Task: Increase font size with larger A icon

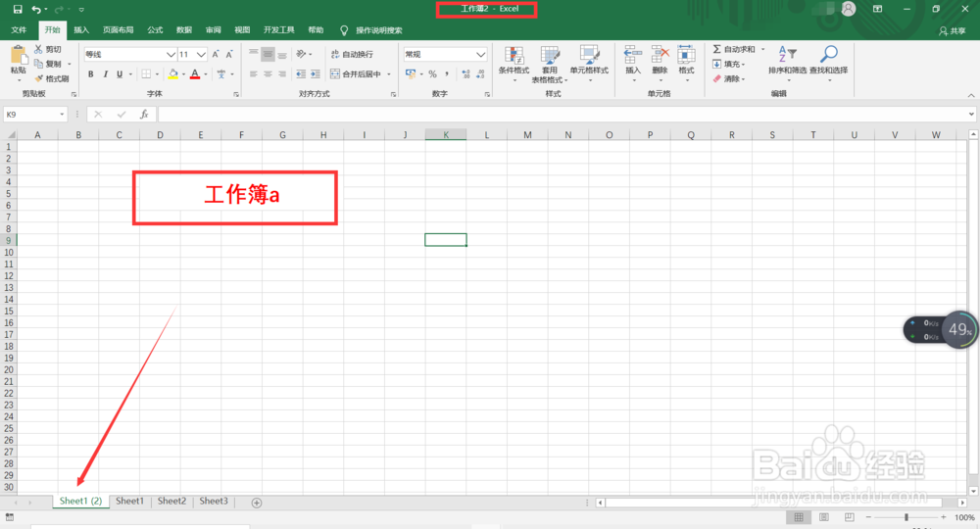Action: [x=216, y=54]
